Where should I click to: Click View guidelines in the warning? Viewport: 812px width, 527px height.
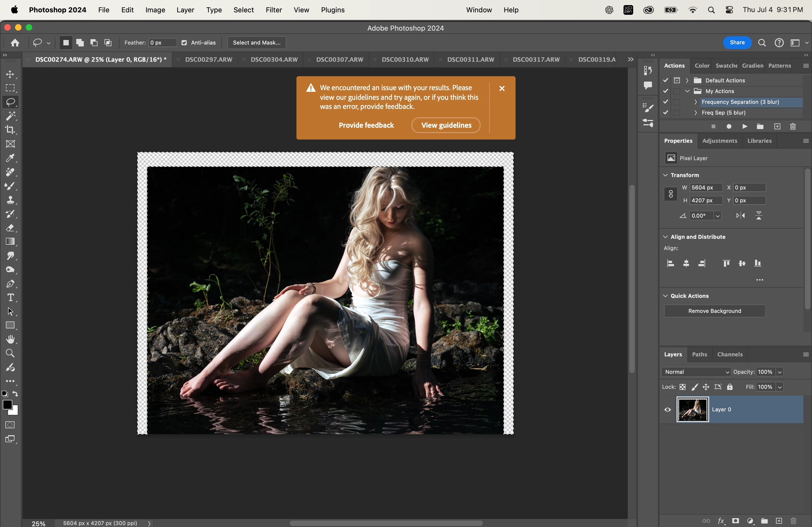[446, 125]
